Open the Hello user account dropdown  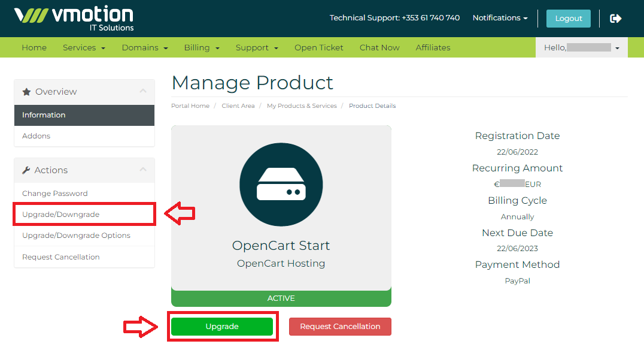[582, 48]
